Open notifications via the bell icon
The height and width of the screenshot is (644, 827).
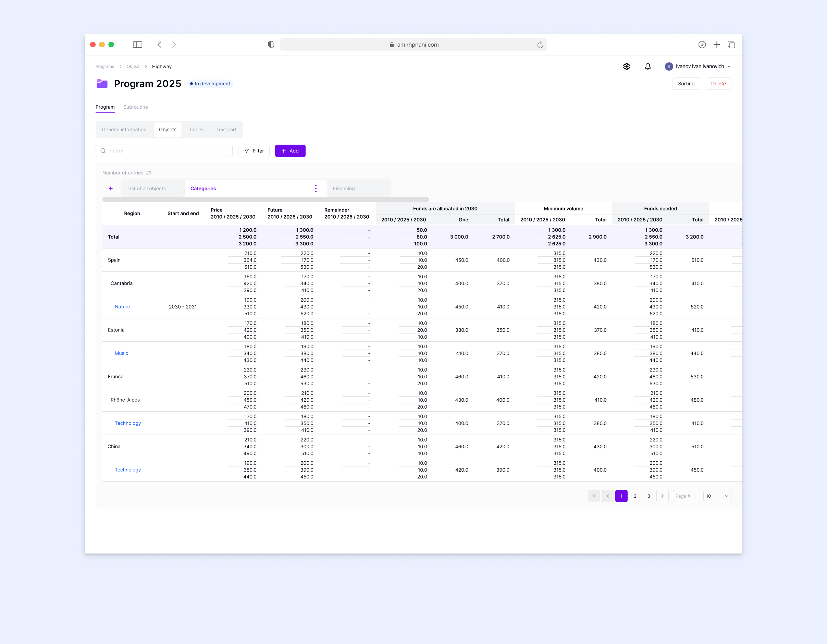[x=647, y=66]
